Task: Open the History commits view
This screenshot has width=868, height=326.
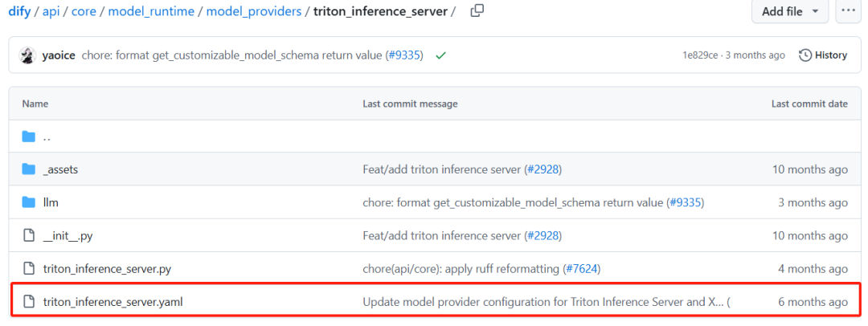Action: tap(823, 55)
